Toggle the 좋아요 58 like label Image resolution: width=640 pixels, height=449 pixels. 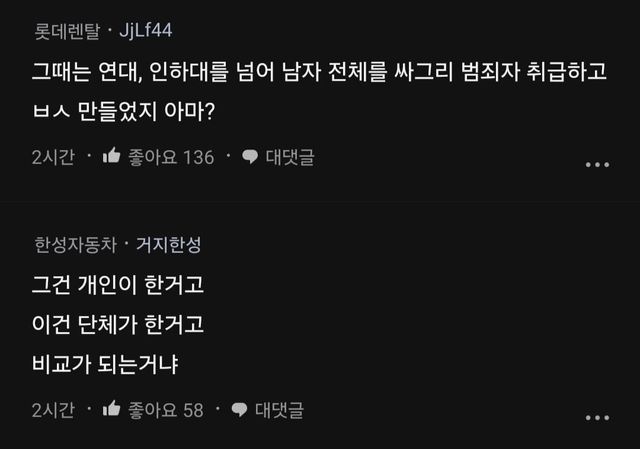pyautogui.click(x=166, y=409)
